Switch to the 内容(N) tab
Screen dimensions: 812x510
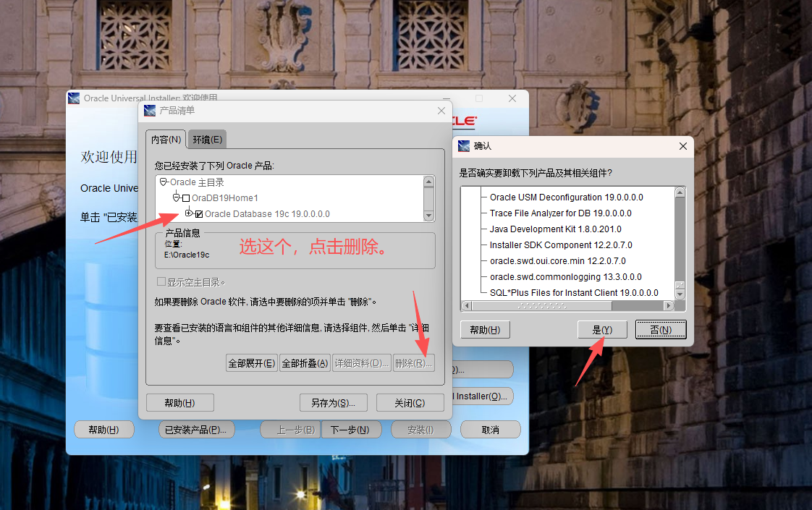point(166,140)
